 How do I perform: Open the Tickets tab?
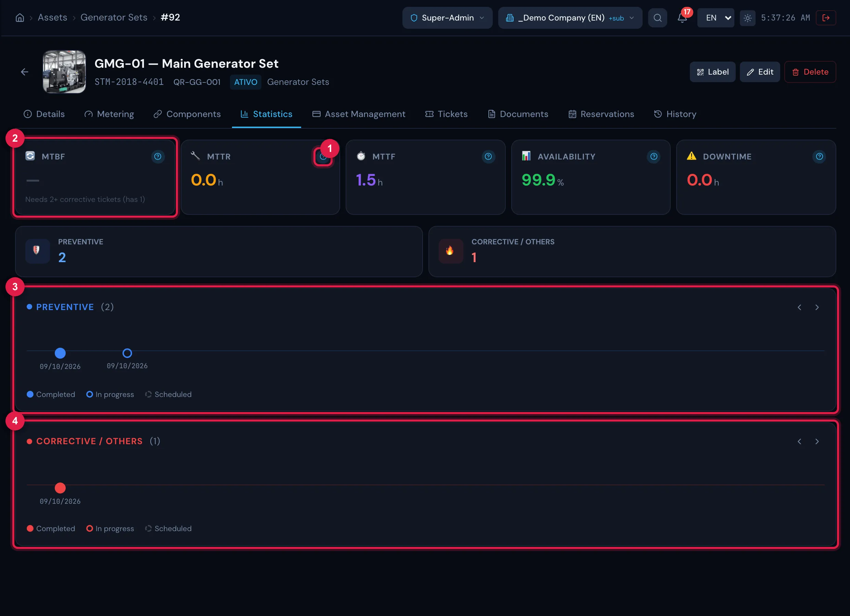(446, 114)
